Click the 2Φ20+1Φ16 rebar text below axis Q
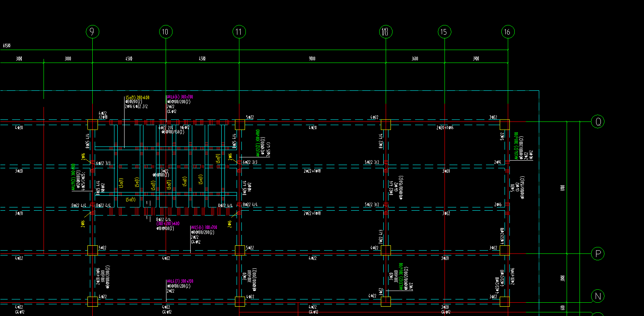The height and width of the screenshot is (316, 644). (445, 128)
